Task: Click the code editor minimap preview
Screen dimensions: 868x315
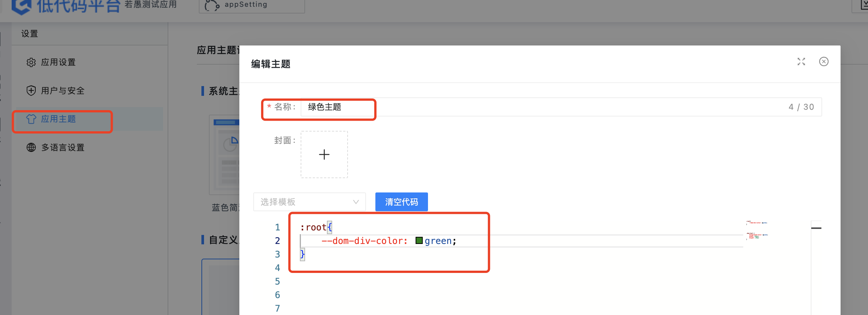Action: pyautogui.click(x=757, y=230)
